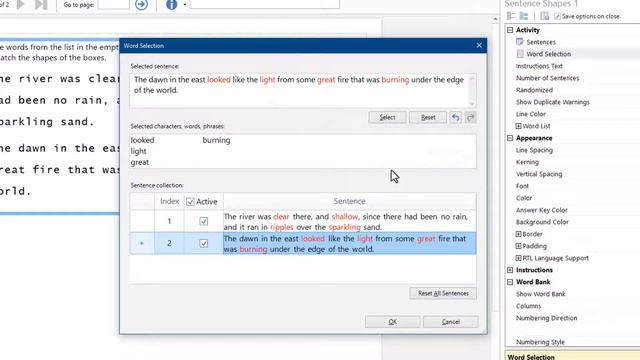640x360 pixels.
Task: Click the redo arrow icon
Action: [471, 118]
